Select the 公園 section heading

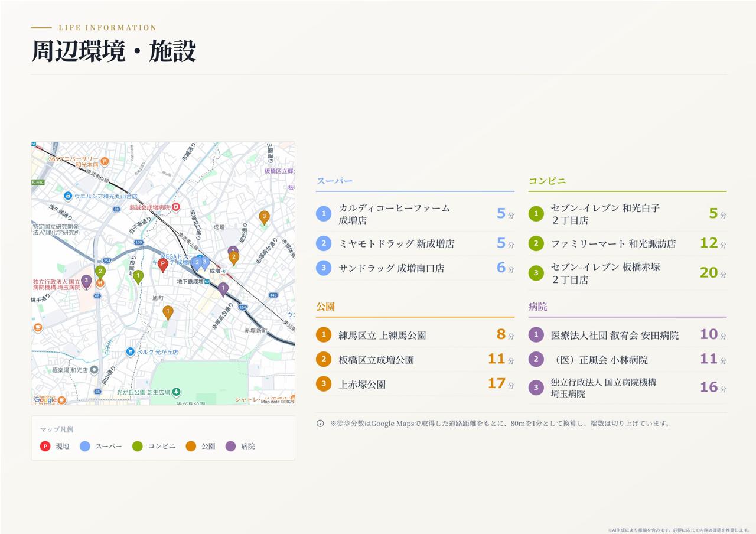click(325, 307)
